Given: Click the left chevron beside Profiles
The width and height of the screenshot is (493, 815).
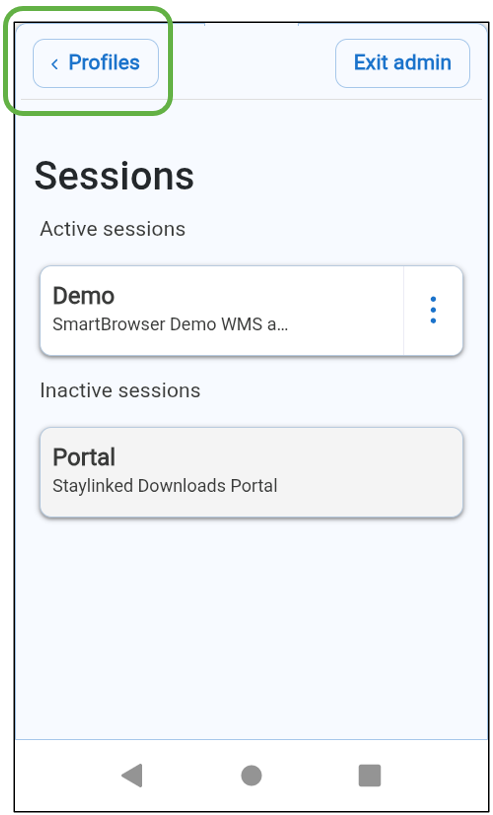Looking at the screenshot, I should tap(54, 64).
